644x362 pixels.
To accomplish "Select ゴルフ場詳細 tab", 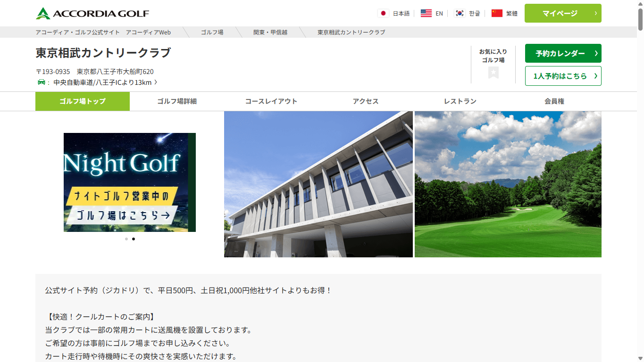I will [177, 101].
